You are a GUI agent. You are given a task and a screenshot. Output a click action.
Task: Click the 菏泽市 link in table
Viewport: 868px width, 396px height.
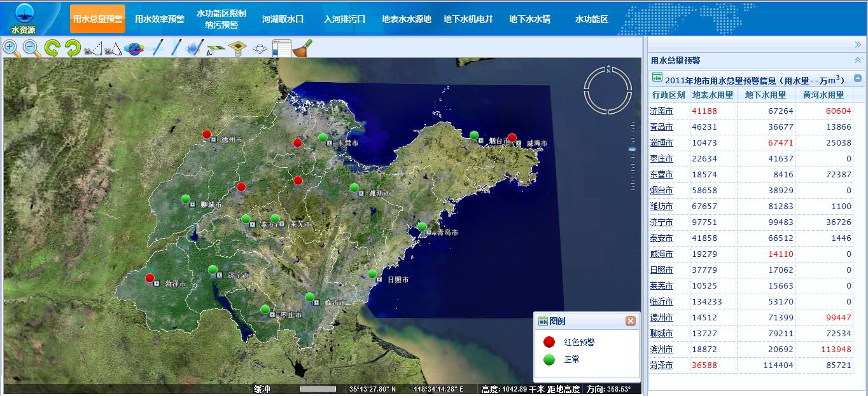point(661,365)
